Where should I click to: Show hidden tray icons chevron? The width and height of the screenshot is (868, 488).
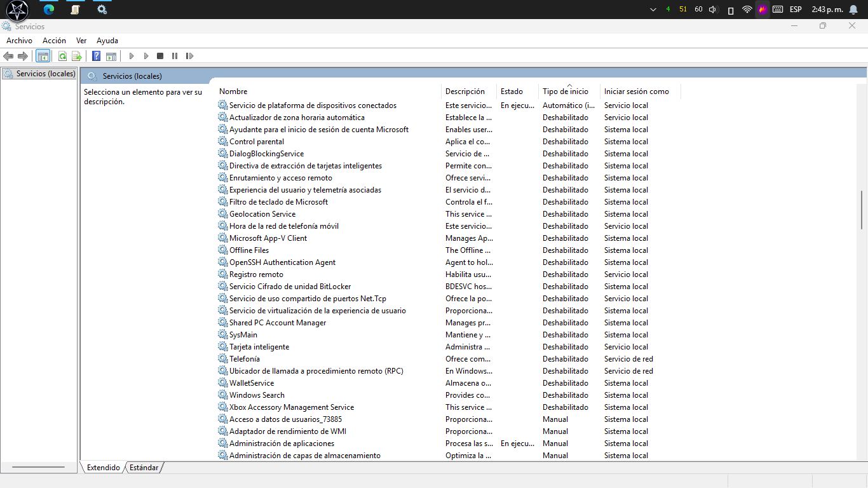[653, 10]
